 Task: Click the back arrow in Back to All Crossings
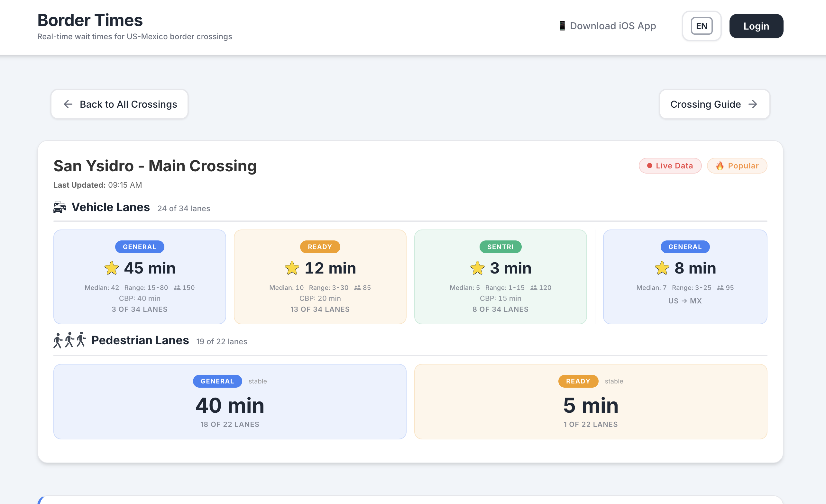tap(68, 104)
